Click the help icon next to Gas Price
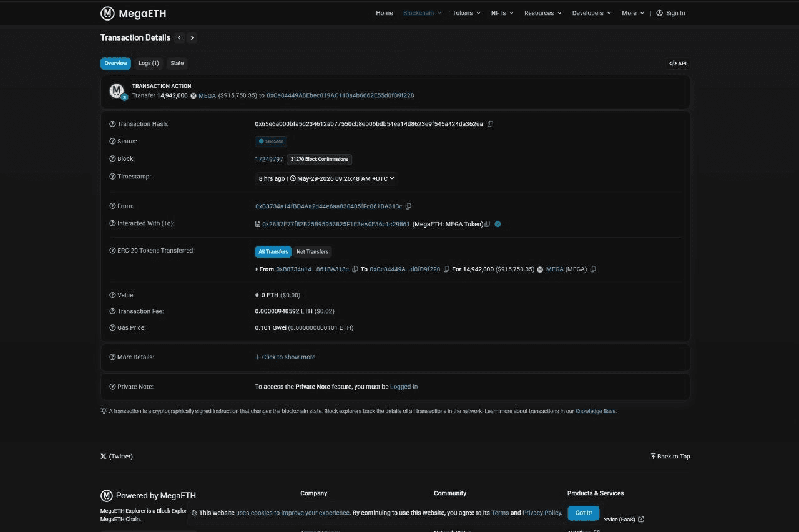 point(112,327)
